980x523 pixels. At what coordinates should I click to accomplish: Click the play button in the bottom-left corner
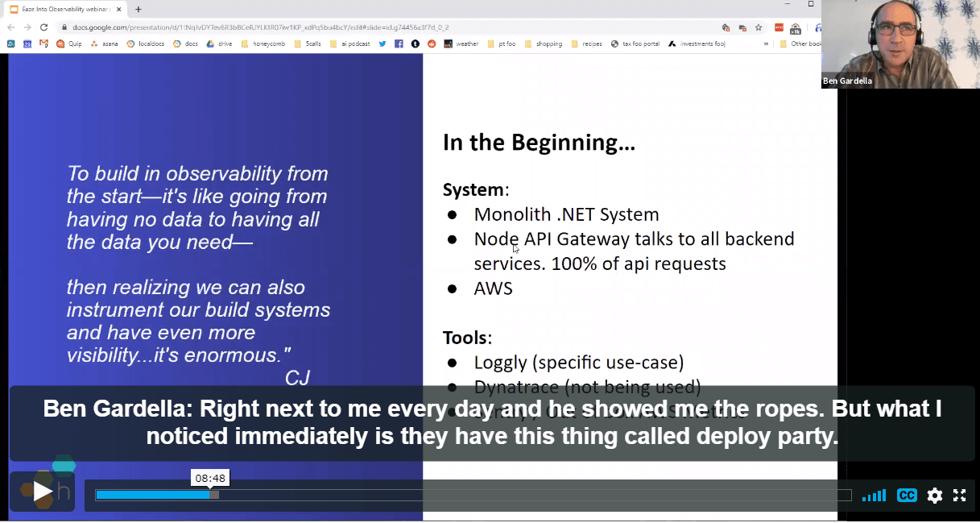coord(43,490)
